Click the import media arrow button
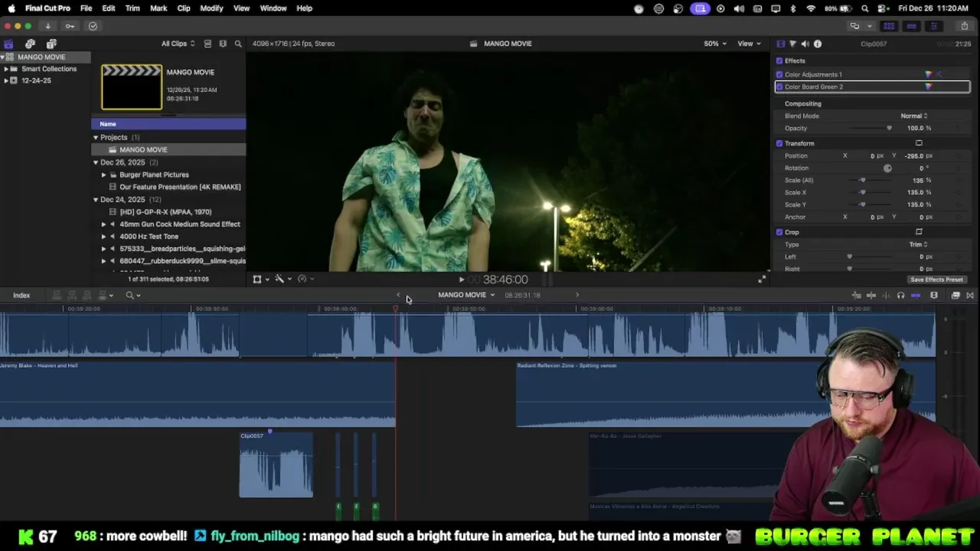980x551 pixels. click(47, 26)
